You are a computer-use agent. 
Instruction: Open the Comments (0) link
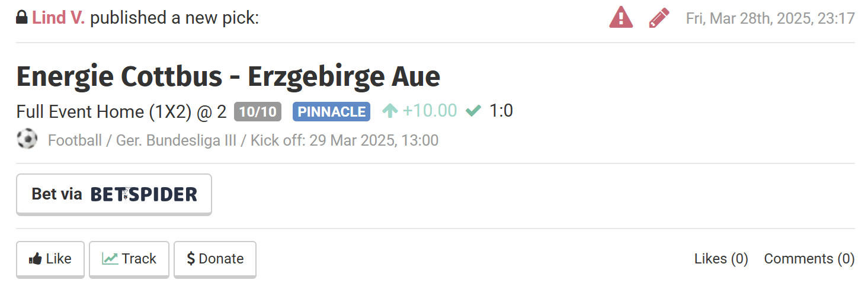click(x=809, y=259)
